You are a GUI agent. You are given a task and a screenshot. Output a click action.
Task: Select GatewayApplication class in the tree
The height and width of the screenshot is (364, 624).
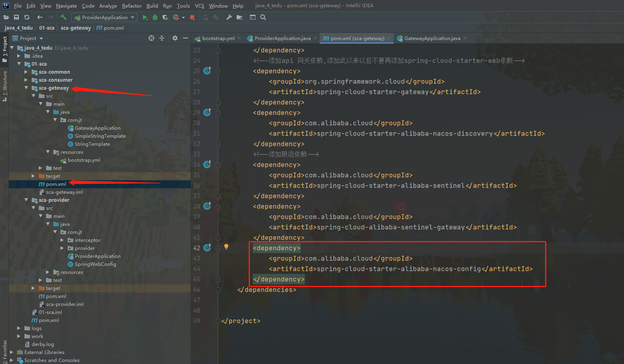[x=97, y=128]
